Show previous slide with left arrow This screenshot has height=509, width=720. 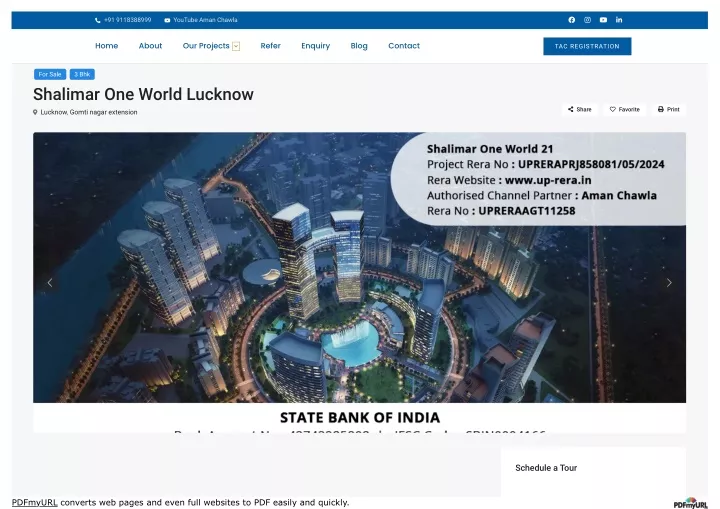click(x=50, y=283)
